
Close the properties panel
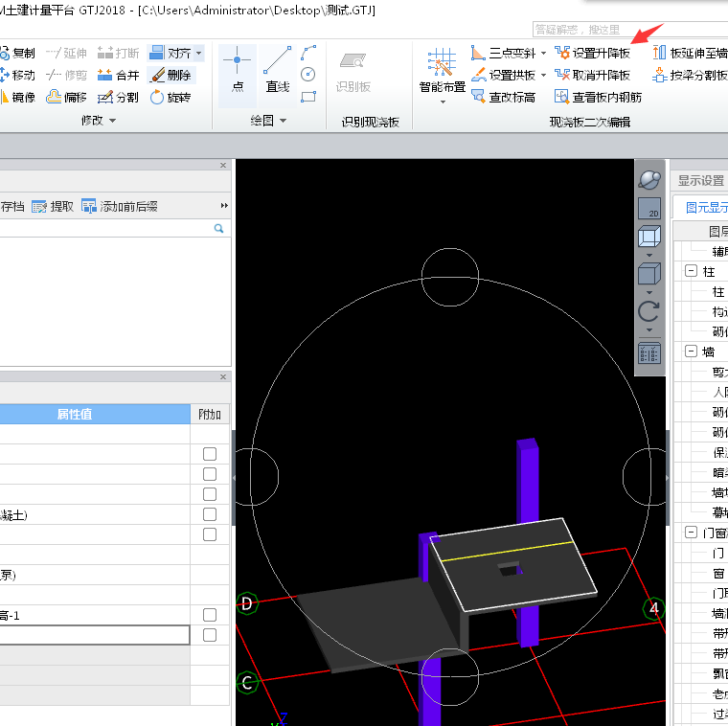pos(223,377)
